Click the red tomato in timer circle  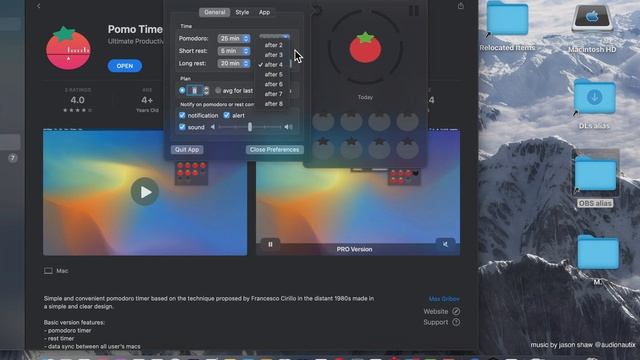pos(365,48)
